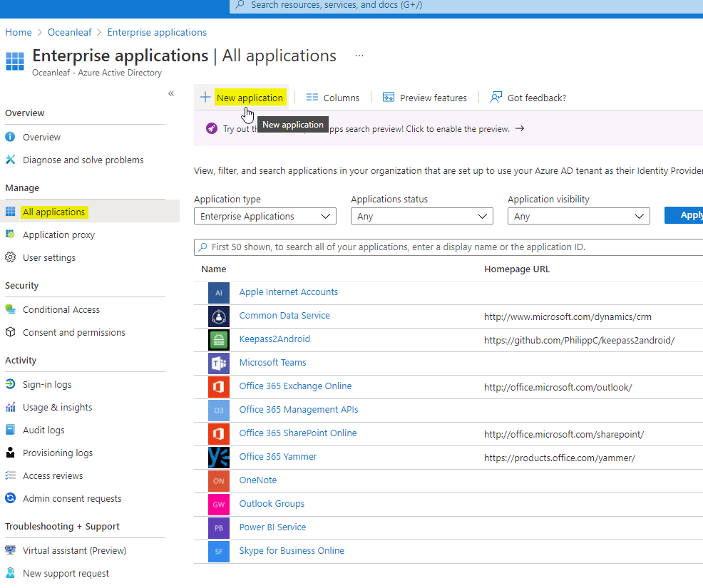Open Columns via its toolbar icon
This screenshot has width=703, height=588.
click(x=312, y=97)
